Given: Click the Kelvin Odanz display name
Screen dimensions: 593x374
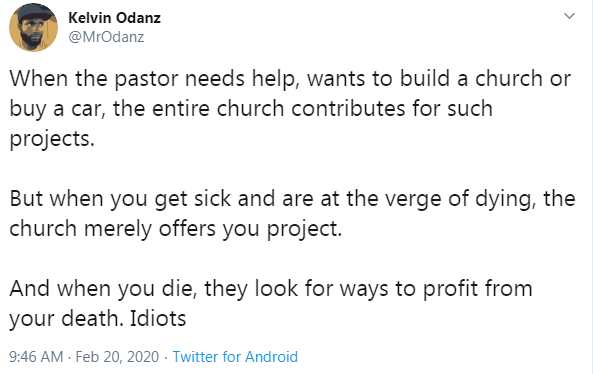Looking at the screenshot, I should point(115,18).
